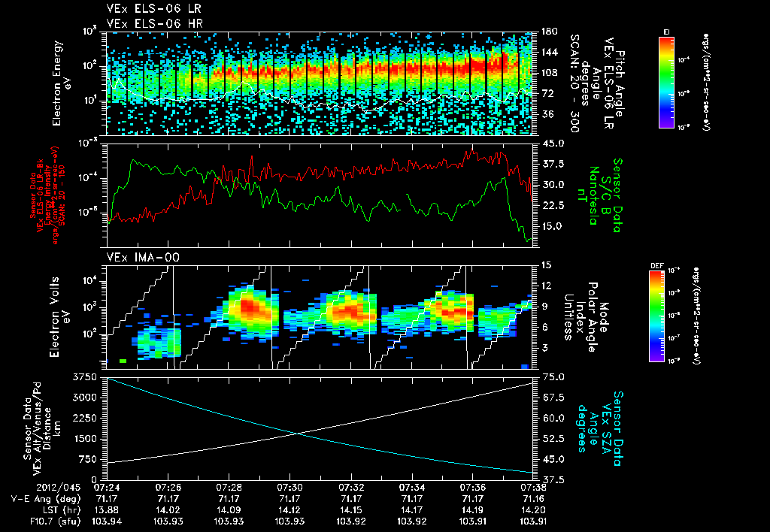Click the LST value '14.20'
The width and height of the screenshot is (770, 532).
coord(533,510)
